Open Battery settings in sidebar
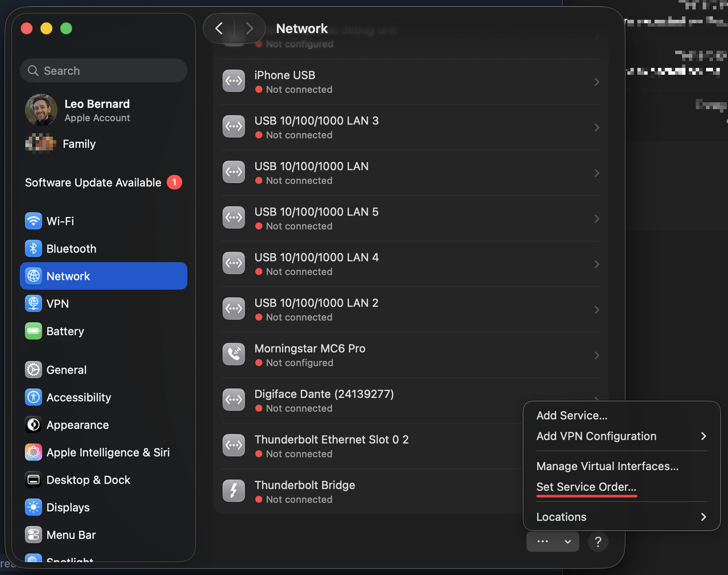Screen dimensions: 728x575 point(65,331)
